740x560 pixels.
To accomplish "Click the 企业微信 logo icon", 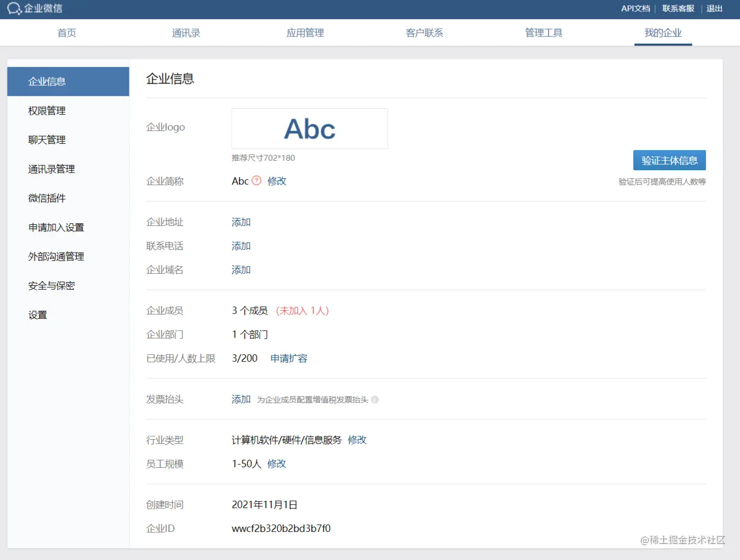I will [x=14, y=8].
